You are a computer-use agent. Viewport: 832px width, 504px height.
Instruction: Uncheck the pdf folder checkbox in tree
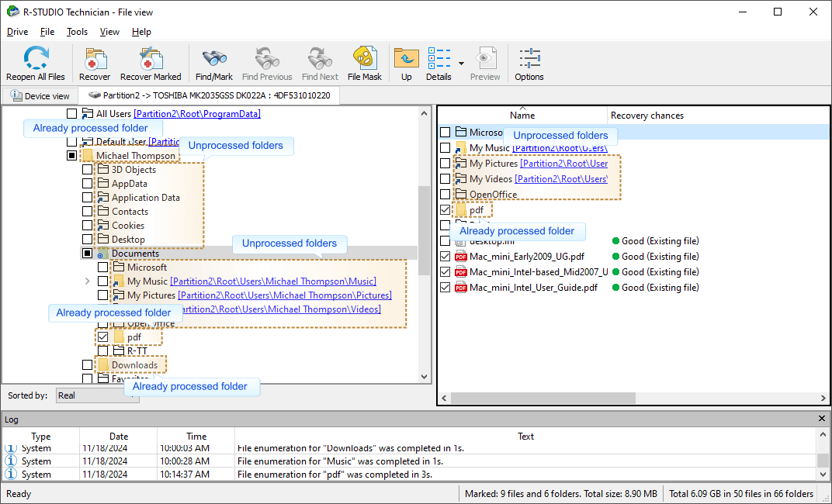[x=103, y=337]
